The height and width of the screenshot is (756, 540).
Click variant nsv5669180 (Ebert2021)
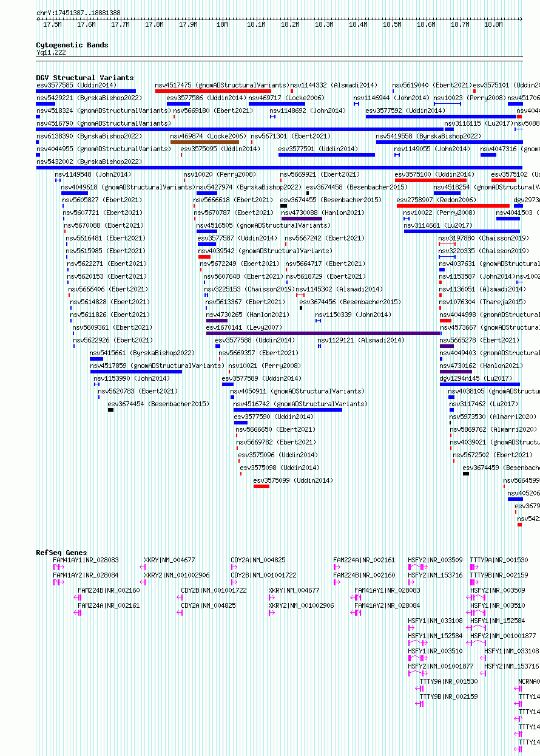click(213, 111)
